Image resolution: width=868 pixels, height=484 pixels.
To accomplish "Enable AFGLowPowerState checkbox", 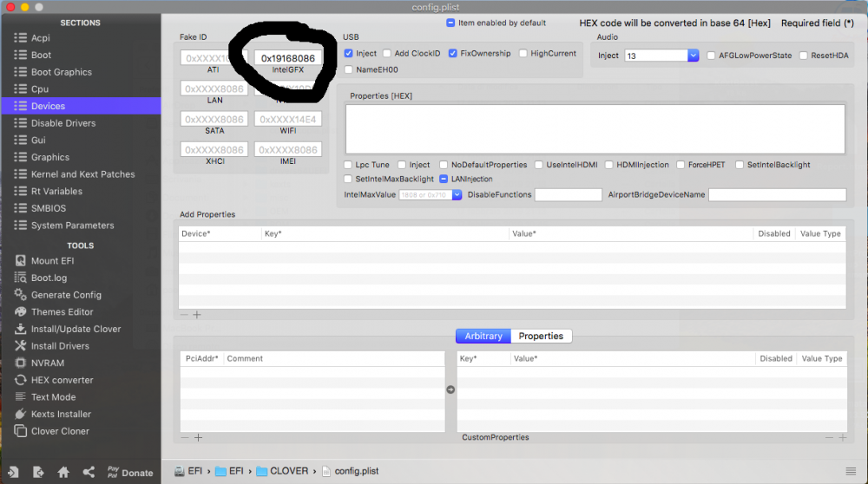I will (712, 56).
